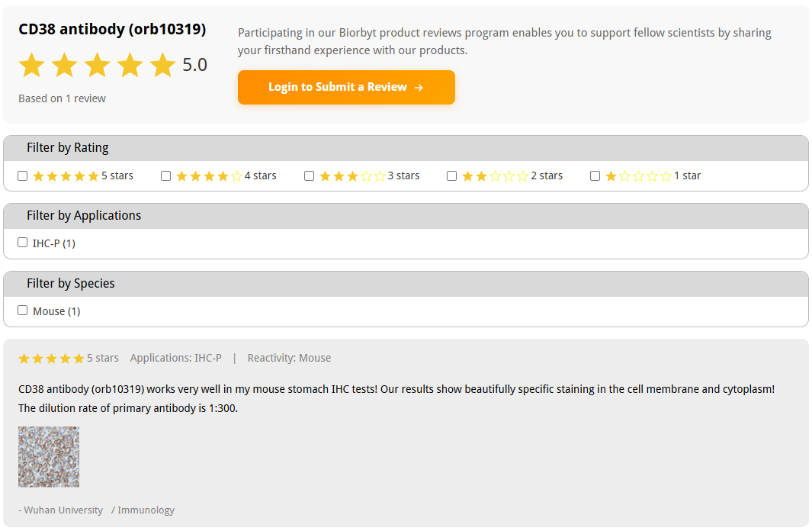
Task: Click the star icons beside 1 star label
Action: pyautogui.click(x=638, y=176)
